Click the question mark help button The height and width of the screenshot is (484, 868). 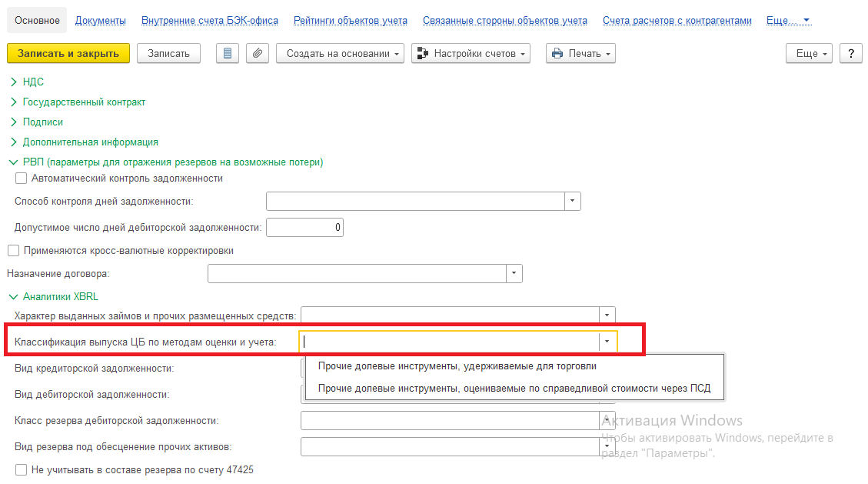(x=850, y=54)
